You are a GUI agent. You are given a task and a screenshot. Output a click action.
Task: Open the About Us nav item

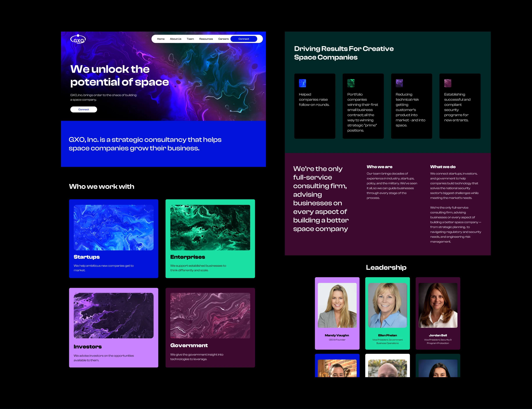click(176, 39)
